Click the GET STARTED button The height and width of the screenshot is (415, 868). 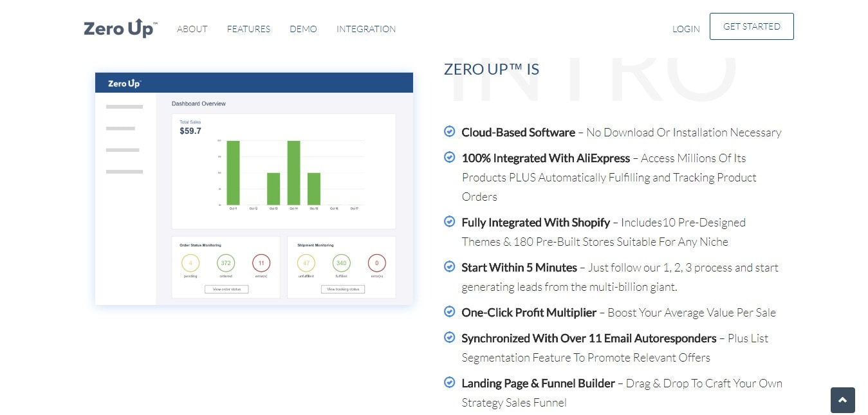click(x=752, y=26)
